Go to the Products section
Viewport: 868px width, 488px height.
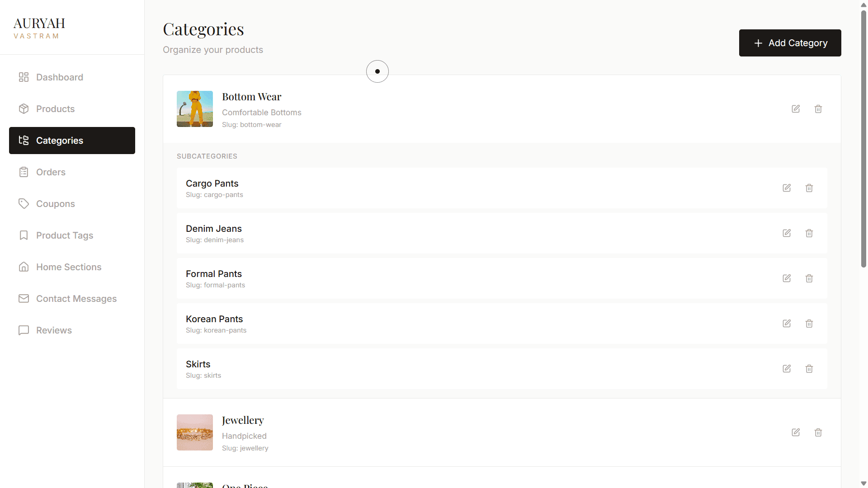click(72, 109)
